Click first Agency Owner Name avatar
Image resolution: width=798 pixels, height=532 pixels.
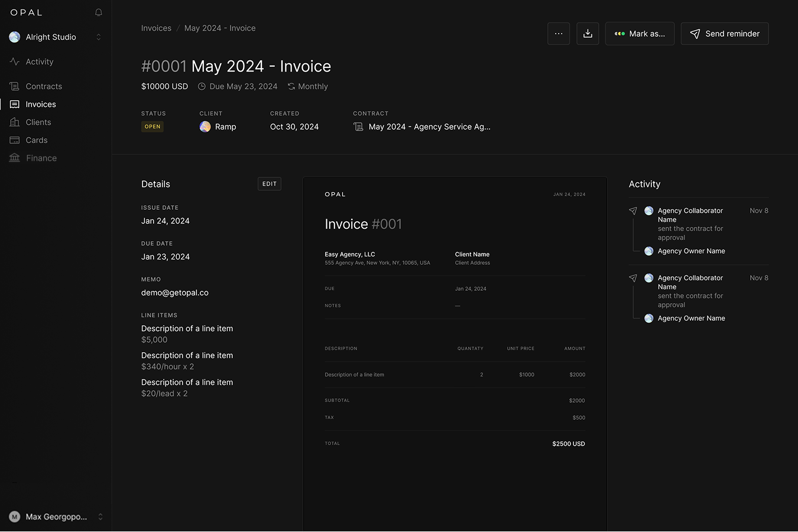click(648, 251)
